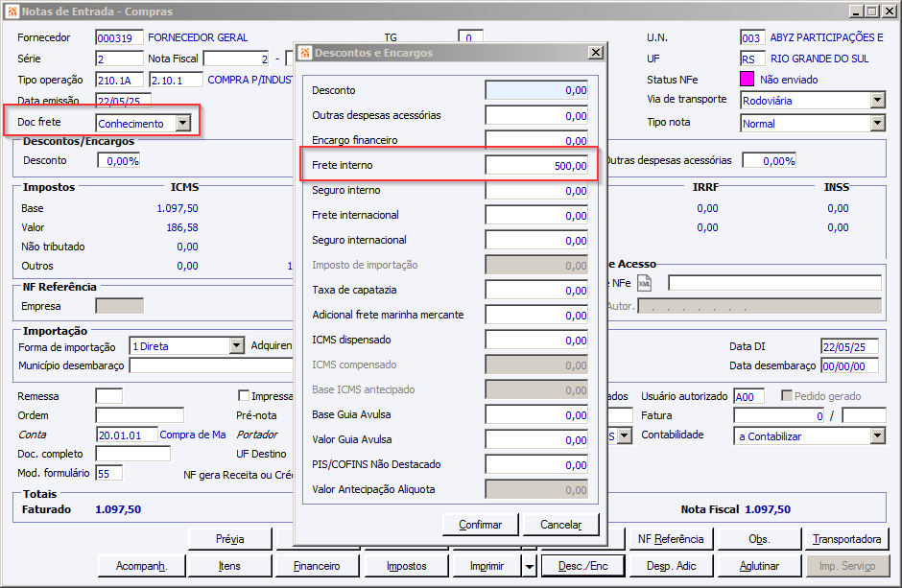This screenshot has width=902, height=588.
Task: Click the Data desembaraço date field
Action: [849, 365]
